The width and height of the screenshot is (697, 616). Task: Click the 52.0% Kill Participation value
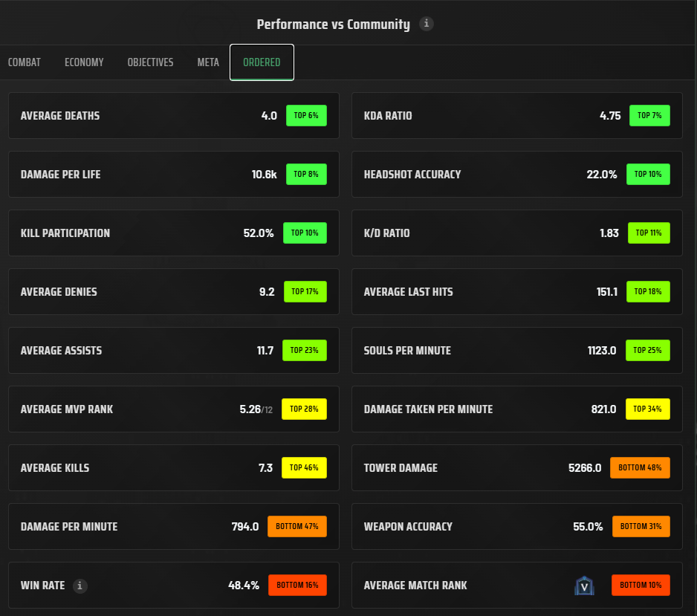tap(259, 233)
